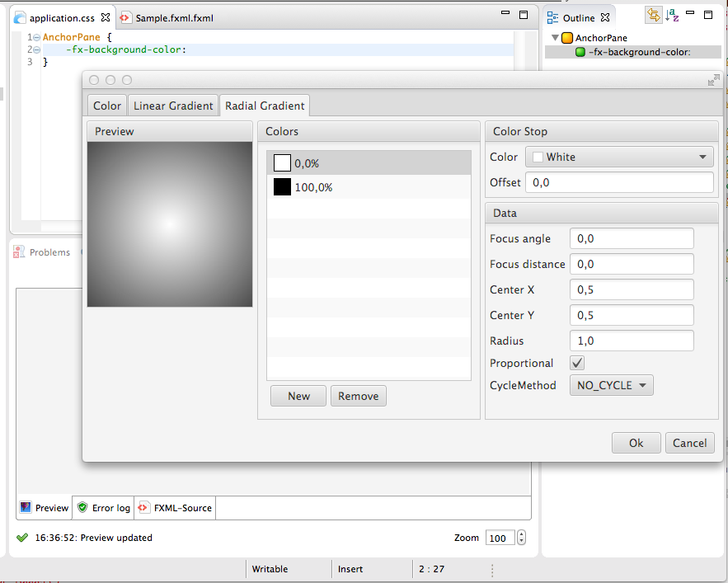Click the orange AnchorPane icon in Outline
This screenshot has width=728, height=583.
pyautogui.click(x=567, y=38)
